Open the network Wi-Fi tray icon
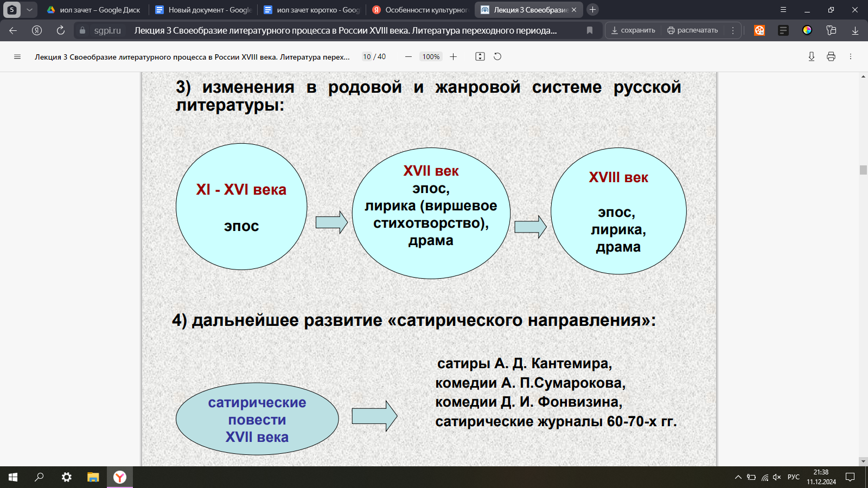Image resolution: width=868 pixels, height=488 pixels. click(x=765, y=477)
